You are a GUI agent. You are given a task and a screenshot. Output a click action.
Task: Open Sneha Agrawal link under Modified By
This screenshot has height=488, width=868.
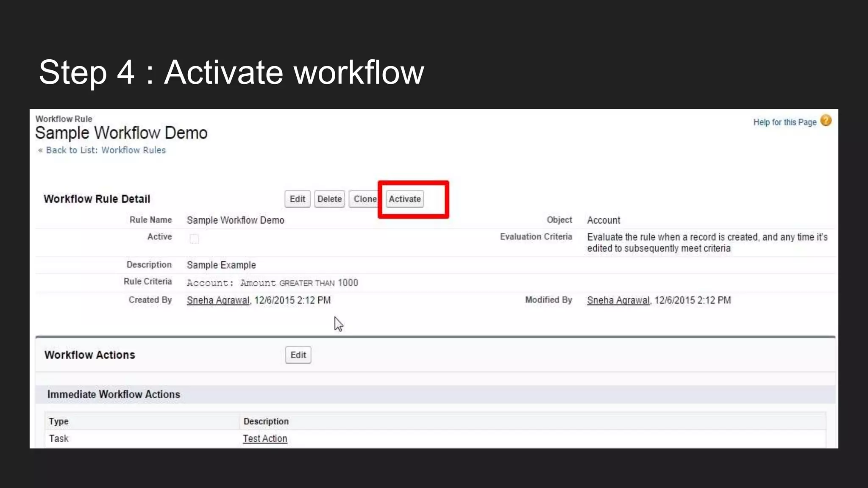pos(618,300)
